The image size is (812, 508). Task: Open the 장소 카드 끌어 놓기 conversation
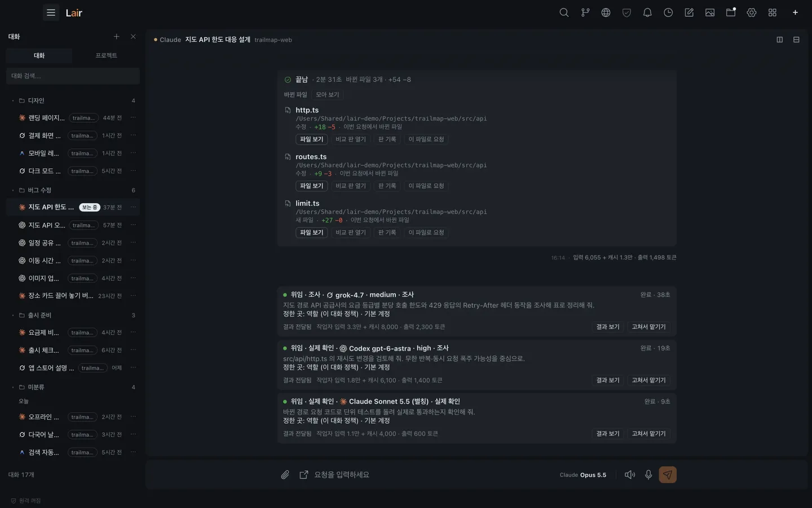pyautogui.click(x=73, y=296)
